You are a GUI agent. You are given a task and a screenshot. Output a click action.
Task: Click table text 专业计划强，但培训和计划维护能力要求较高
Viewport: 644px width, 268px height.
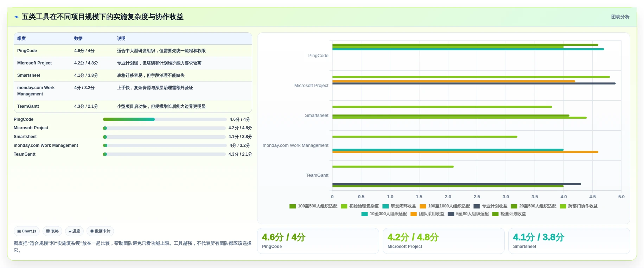click(159, 63)
